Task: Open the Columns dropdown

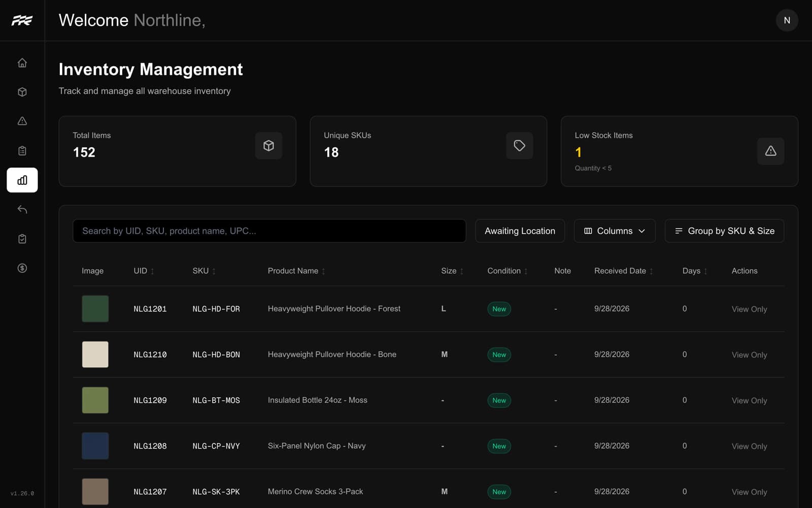Action: 615,231
